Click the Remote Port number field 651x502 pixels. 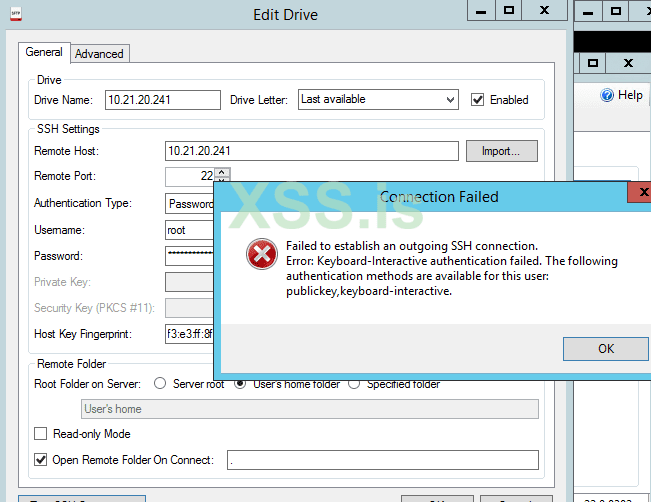tap(190, 176)
